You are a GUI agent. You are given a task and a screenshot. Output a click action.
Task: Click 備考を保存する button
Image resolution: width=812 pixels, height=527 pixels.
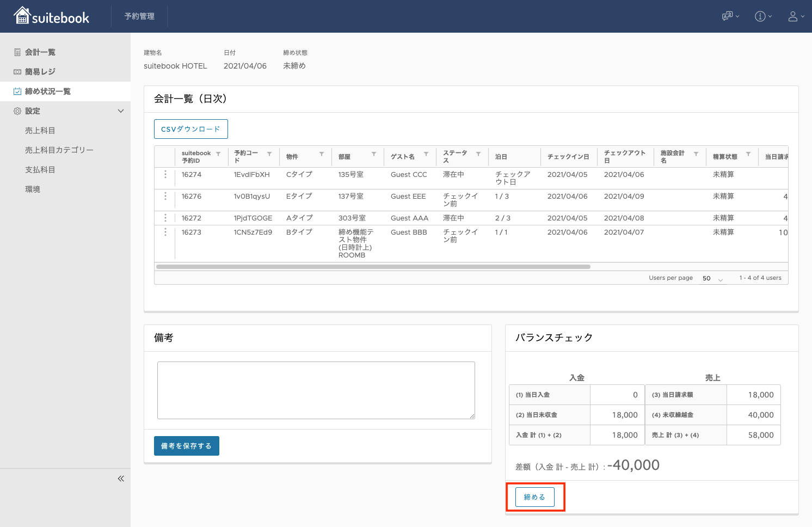pyautogui.click(x=187, y=446)
